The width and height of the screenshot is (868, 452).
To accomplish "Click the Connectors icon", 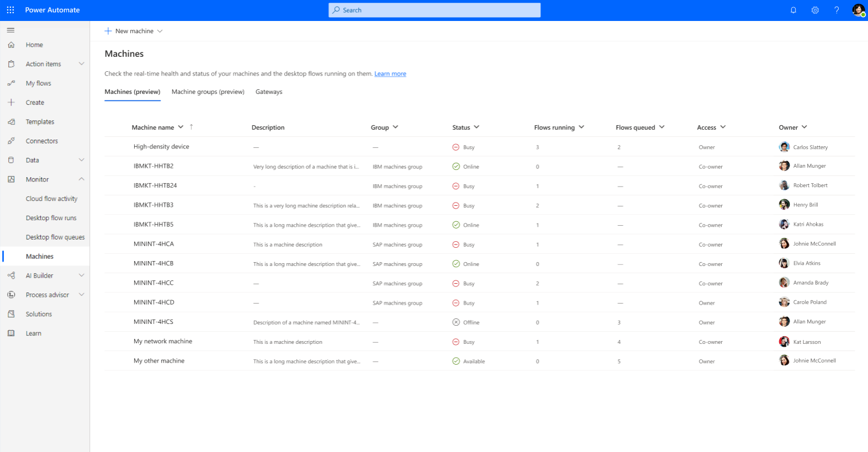I will [x=11, y=141].
